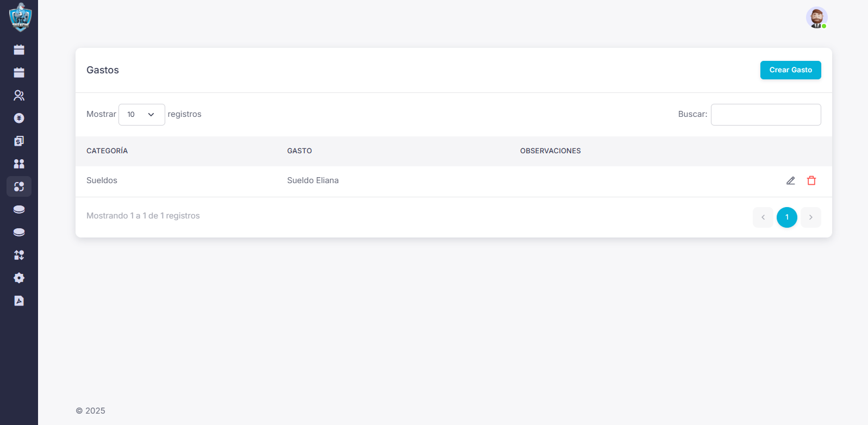Edit the Sueldo Eliana expense with pencil icon
This screenshot has width=868, height=425.
coord(791,181)
